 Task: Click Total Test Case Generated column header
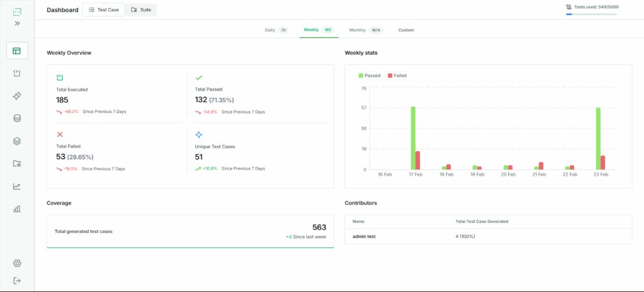coord(482,222)
